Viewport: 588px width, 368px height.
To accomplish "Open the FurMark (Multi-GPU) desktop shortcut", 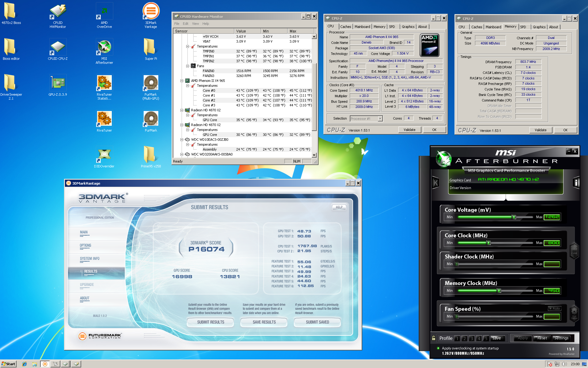I will (x=151, y=87).
